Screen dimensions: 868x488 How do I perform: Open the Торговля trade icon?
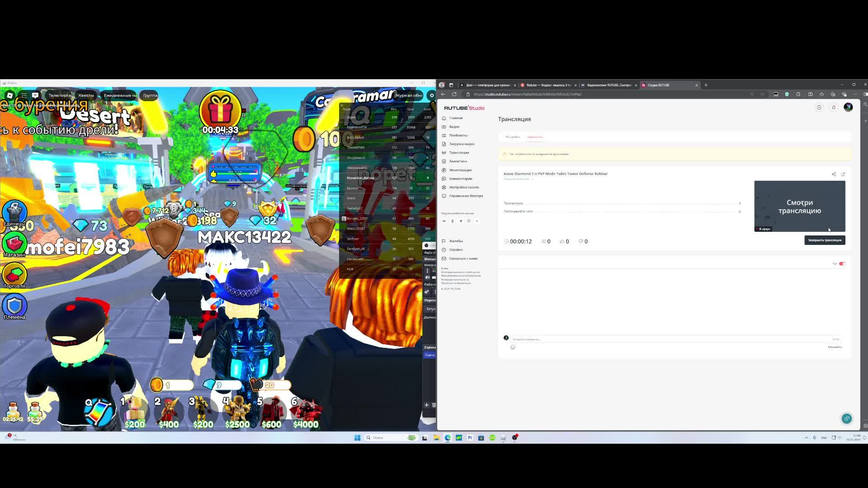tap(14, 276)
